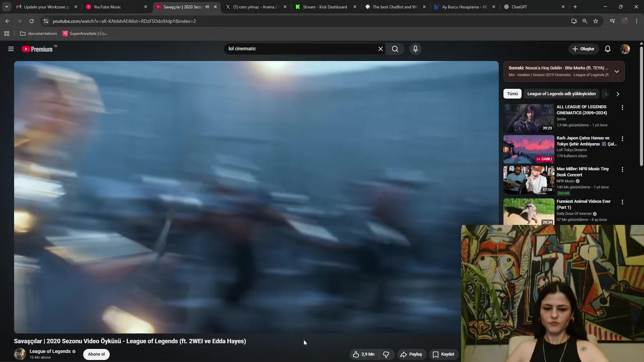Select the Tümü filter chip
The image size is (644, 362).
[512, 94]
